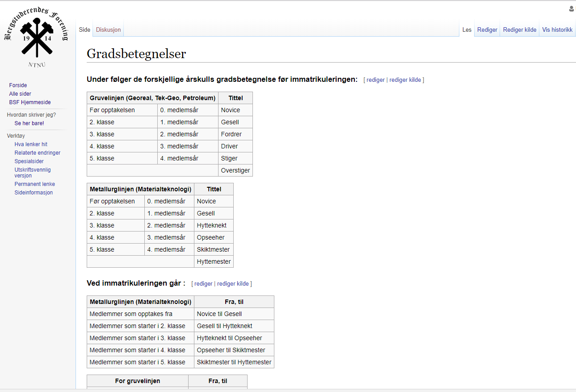This screenshot has height=392, width=576.
Task: Go to Forside in sidebar
Action: tap(18, 85)
